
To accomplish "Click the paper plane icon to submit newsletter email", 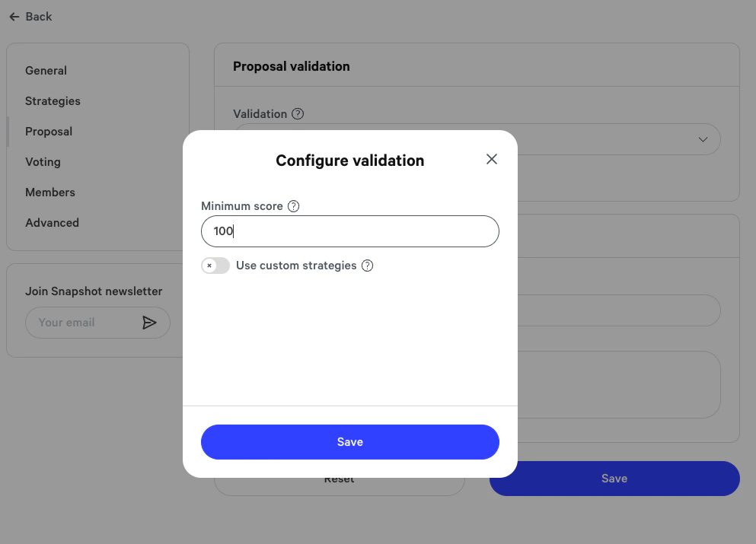I will 150,322.
